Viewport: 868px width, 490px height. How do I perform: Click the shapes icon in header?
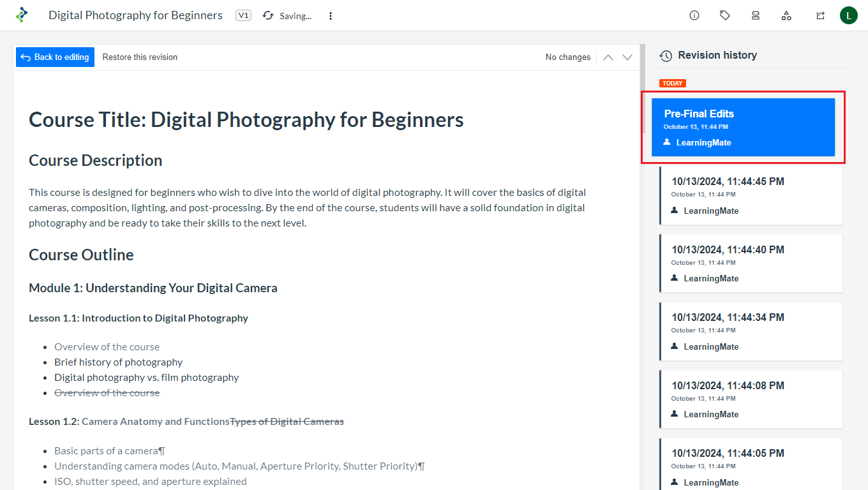pyautogui.click(x=786, y=15)
